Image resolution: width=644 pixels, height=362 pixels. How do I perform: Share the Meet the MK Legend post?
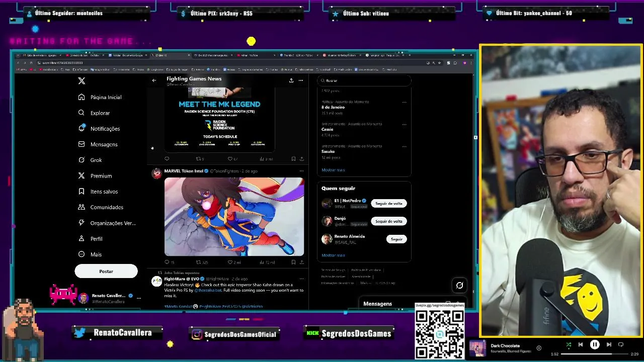[x=301, y=159]
